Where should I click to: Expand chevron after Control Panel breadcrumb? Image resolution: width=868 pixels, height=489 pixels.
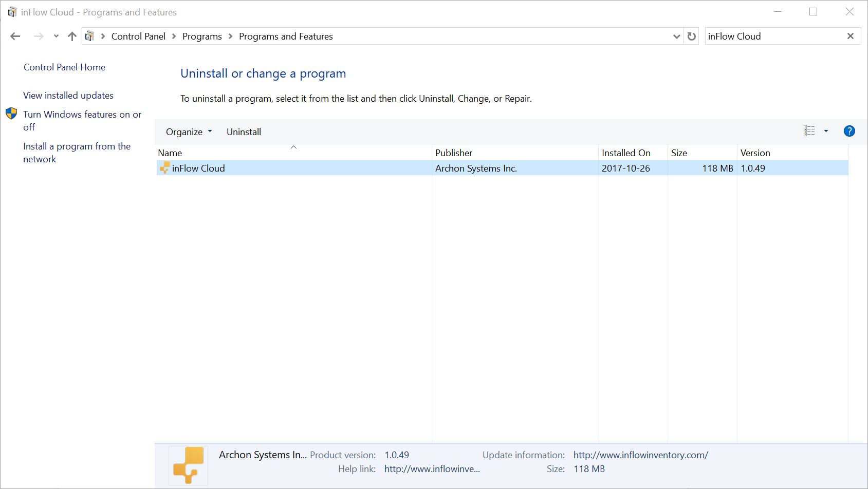click(x=174, y=36)
